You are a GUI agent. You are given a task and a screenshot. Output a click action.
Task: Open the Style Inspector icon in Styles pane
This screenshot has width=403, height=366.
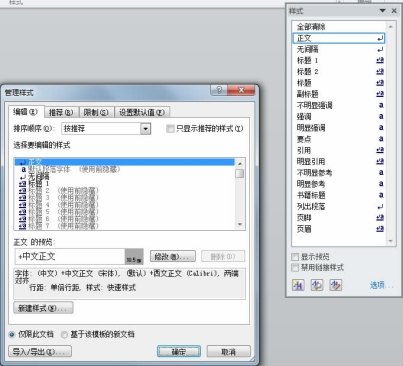[317, 285]
